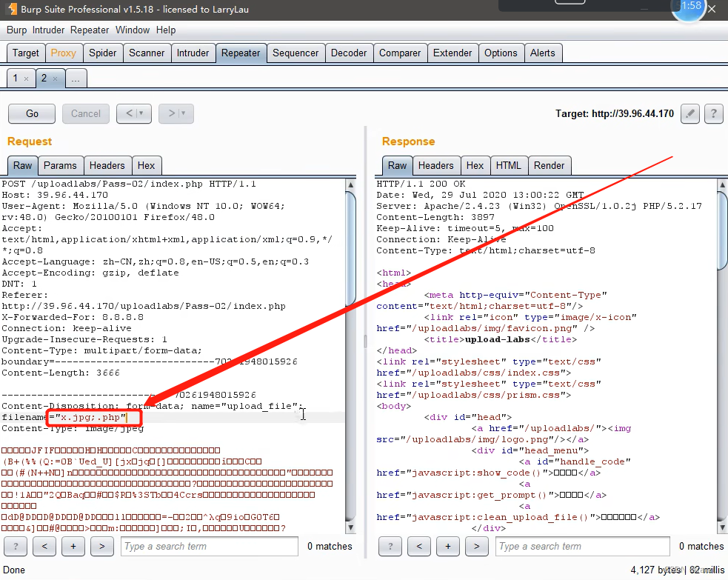Click the edit target pencil icon
Screen dimensions: 728x580
(690, 113)
